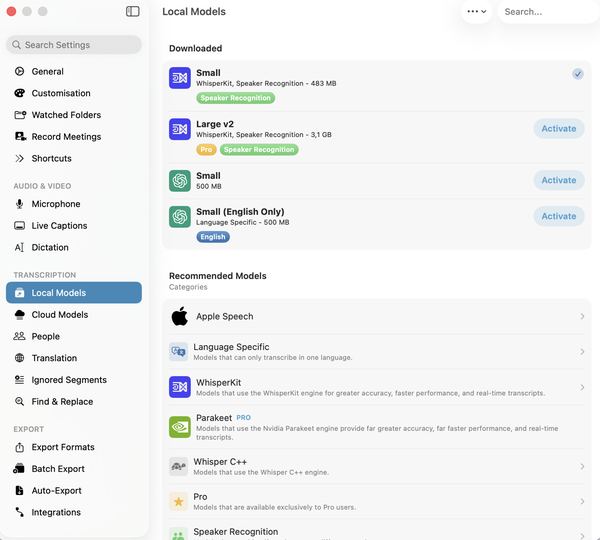
Task: Click the Microphone icon in sidebar
Action: coord(20,204)
